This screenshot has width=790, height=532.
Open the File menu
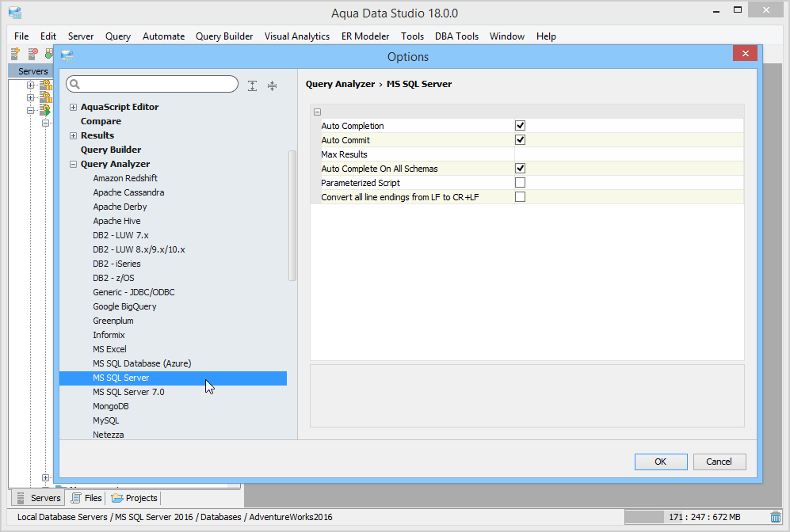(21, 36)
